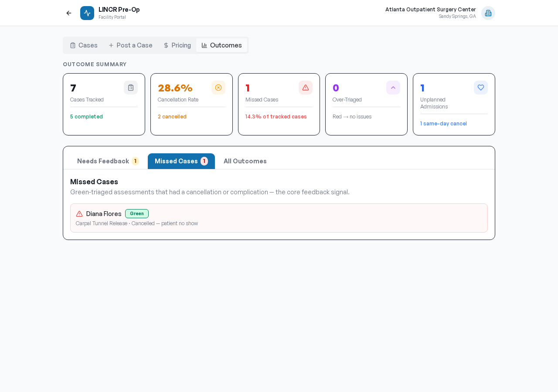Click the Atlanta Outpatient Surgery Center name
558x392 pixels.
click(430, 10)
